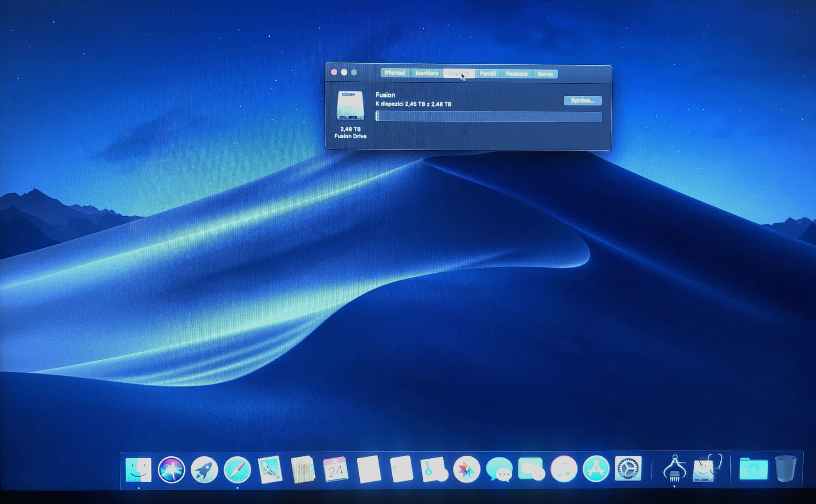The image size is (816, 504).
Task: Switch to the Monitory tab
Action: click(x=427, y=73)
